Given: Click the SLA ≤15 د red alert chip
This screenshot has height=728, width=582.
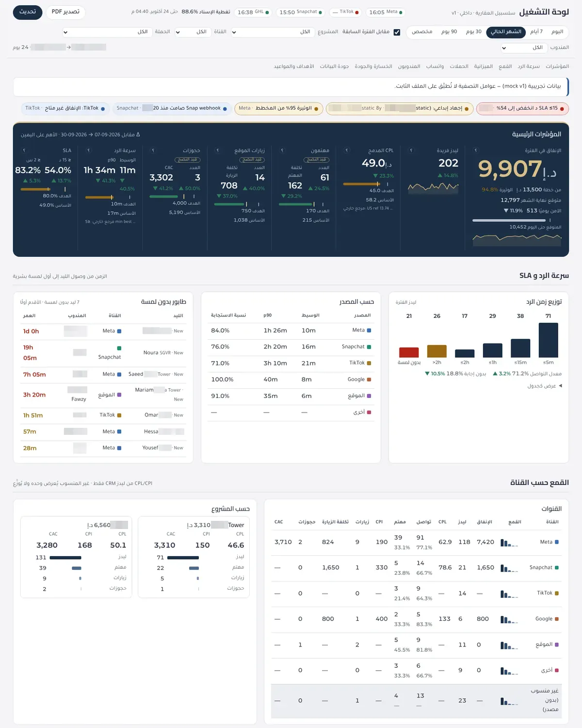Looking at the screenshot, I should (x=522, y=109).
